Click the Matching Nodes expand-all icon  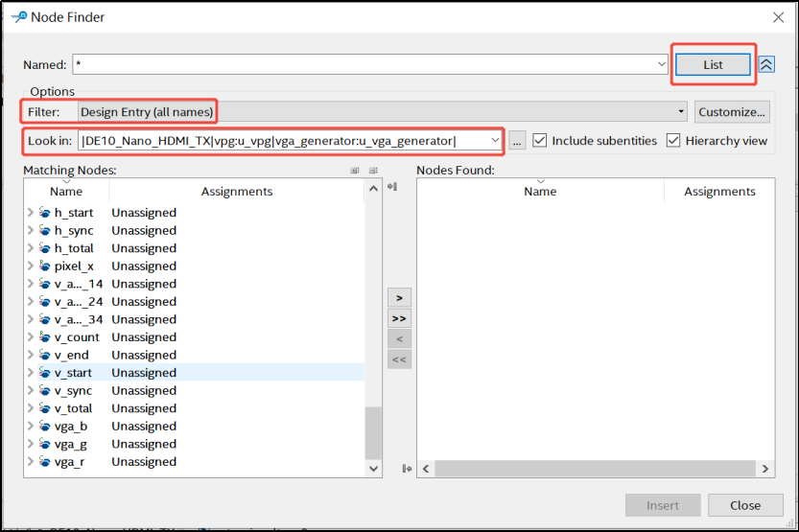tap(355, 171)
